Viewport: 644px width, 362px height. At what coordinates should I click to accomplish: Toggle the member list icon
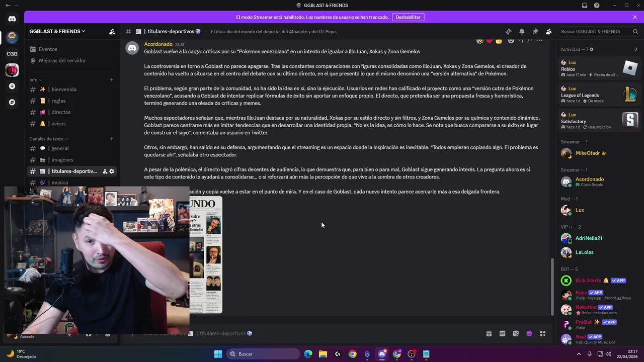point(548,31)
